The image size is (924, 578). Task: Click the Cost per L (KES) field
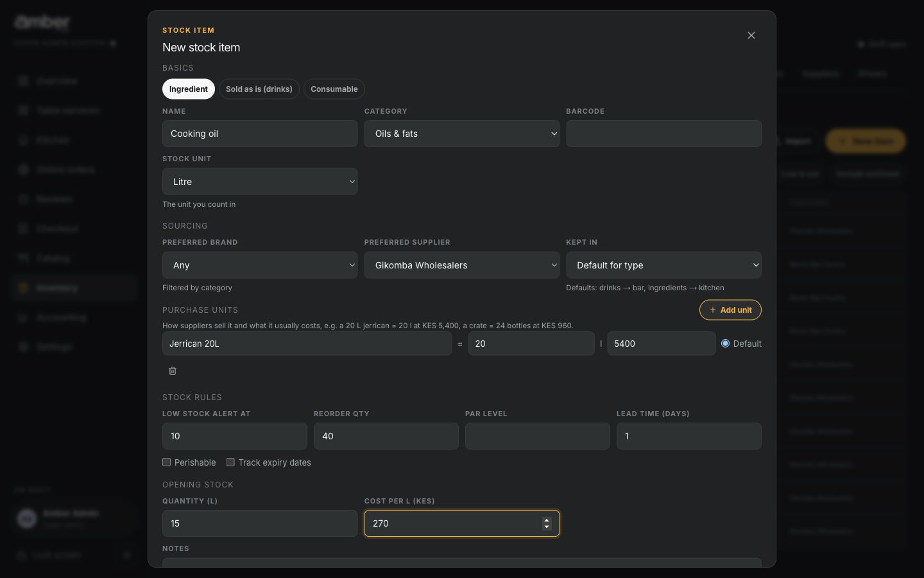click(x=462, y=523)
